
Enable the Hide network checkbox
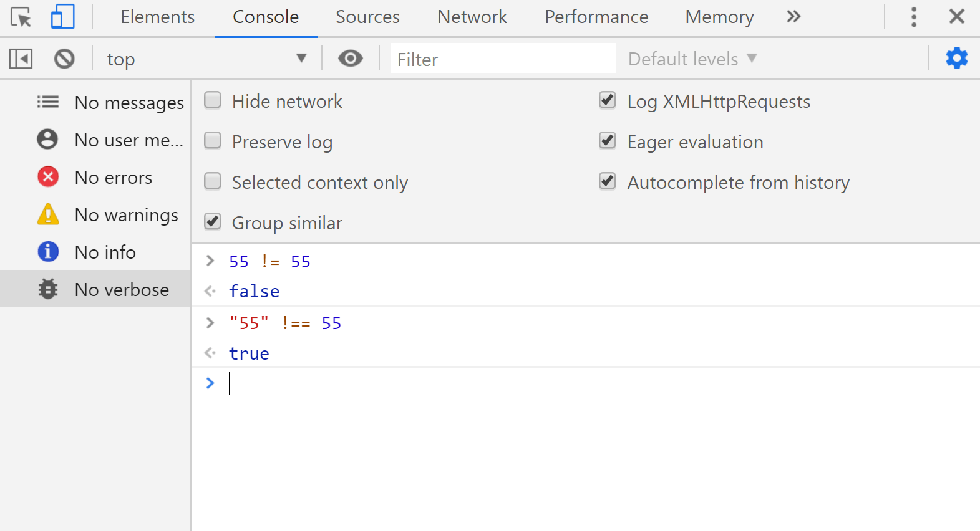[213, 101]
